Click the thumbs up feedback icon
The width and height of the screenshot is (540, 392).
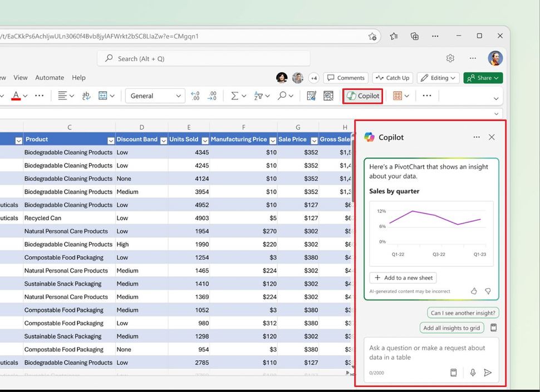(474, 291)
